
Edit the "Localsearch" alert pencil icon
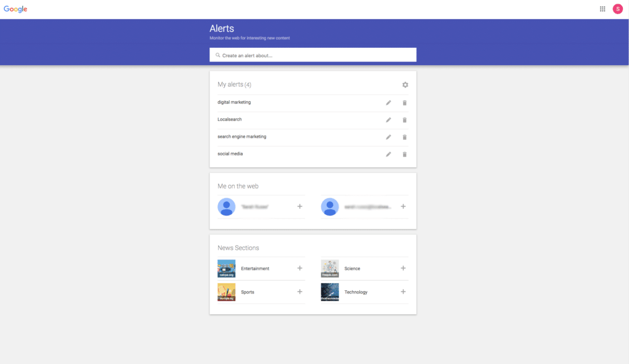(x=388, y=120)
